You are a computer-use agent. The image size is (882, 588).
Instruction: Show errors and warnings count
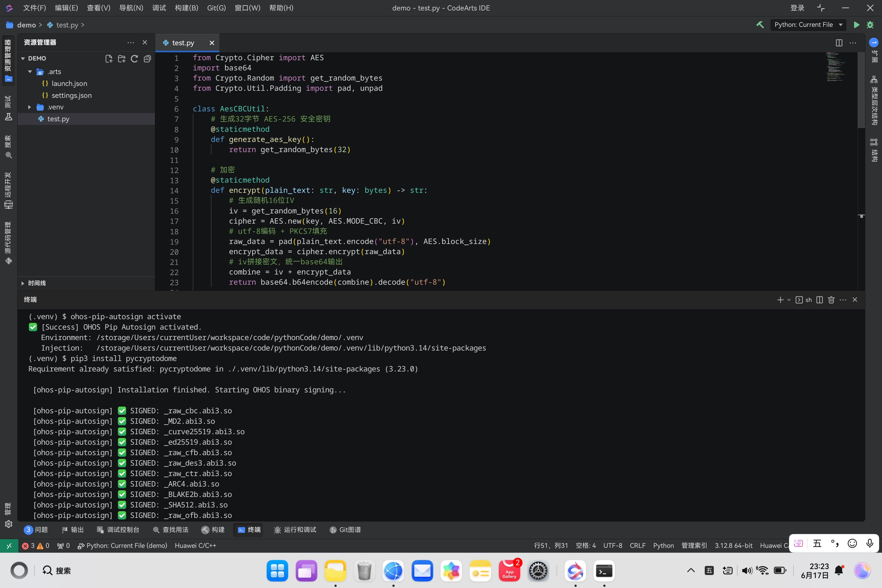pos(36,546)
